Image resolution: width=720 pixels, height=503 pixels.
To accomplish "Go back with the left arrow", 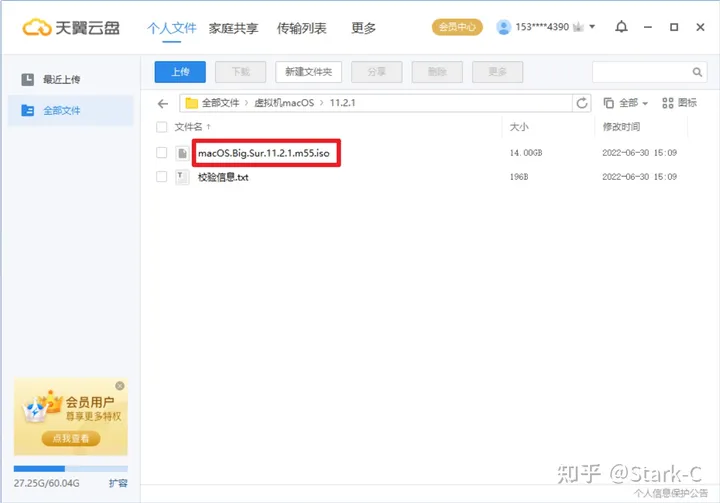I will [x=163, y=104].
